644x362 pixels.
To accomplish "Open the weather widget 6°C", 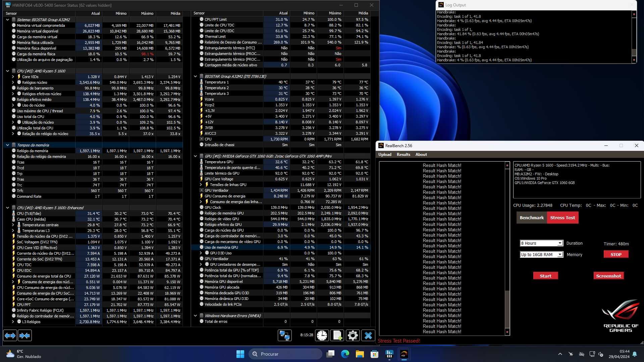I will [23, 354].
